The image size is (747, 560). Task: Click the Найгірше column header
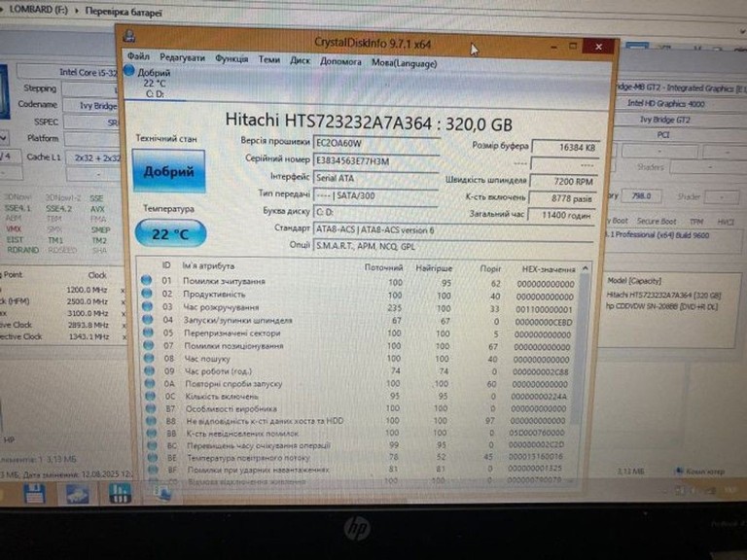pyautogui.click(x=434, y=268)
